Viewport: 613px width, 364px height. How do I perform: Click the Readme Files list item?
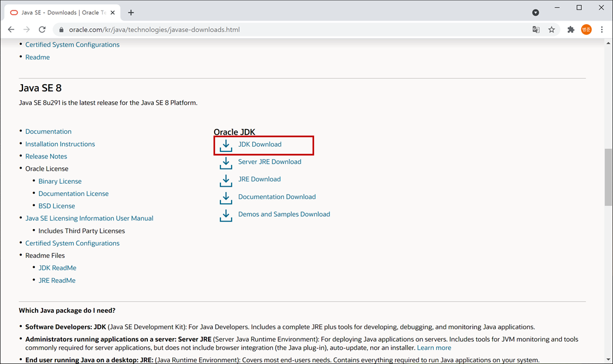pyautogui.click(x=45, y=256)
